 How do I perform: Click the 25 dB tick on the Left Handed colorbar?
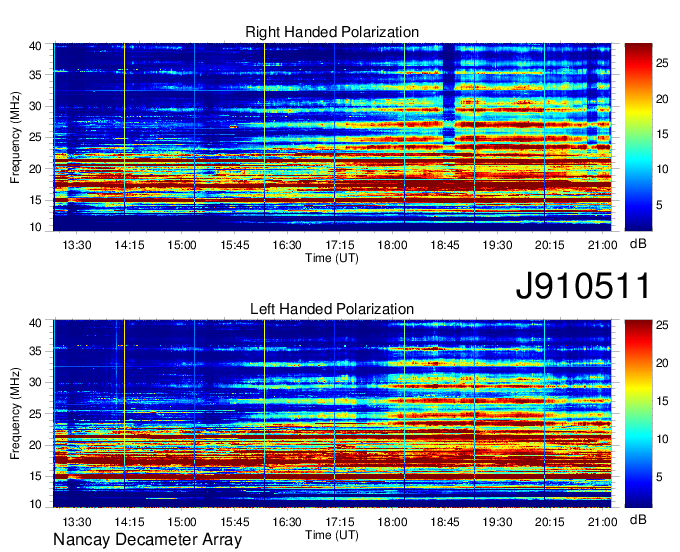point(662,325)
